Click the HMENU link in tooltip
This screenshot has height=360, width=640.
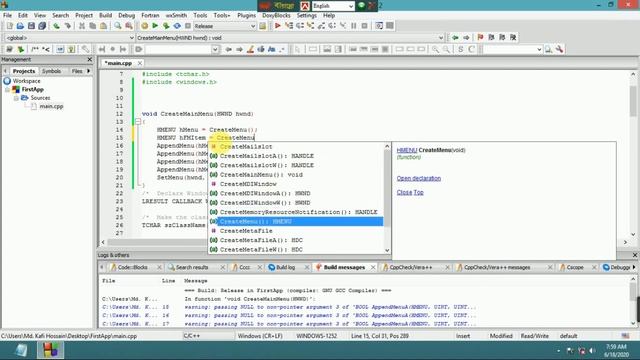(407, 150)
